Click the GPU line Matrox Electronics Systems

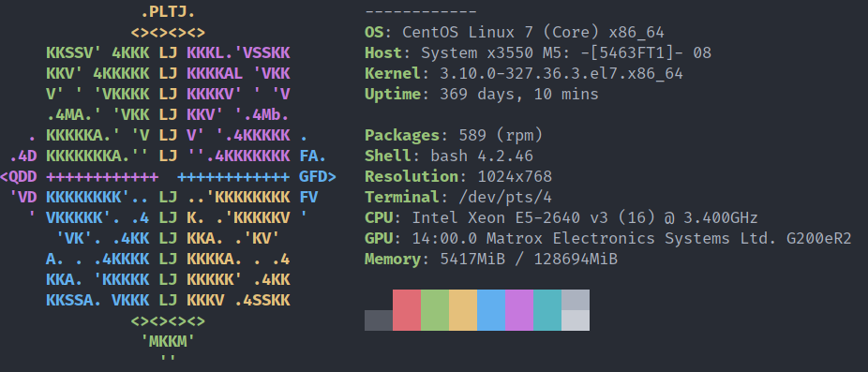(x=607, y=239)
